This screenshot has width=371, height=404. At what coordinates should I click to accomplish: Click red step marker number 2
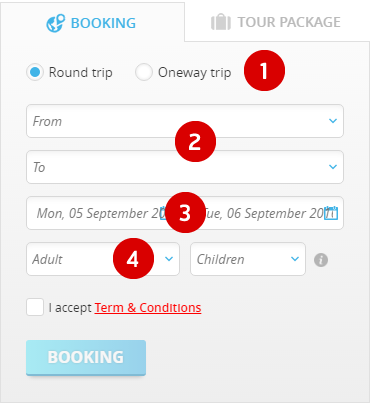tap(195, 142)
